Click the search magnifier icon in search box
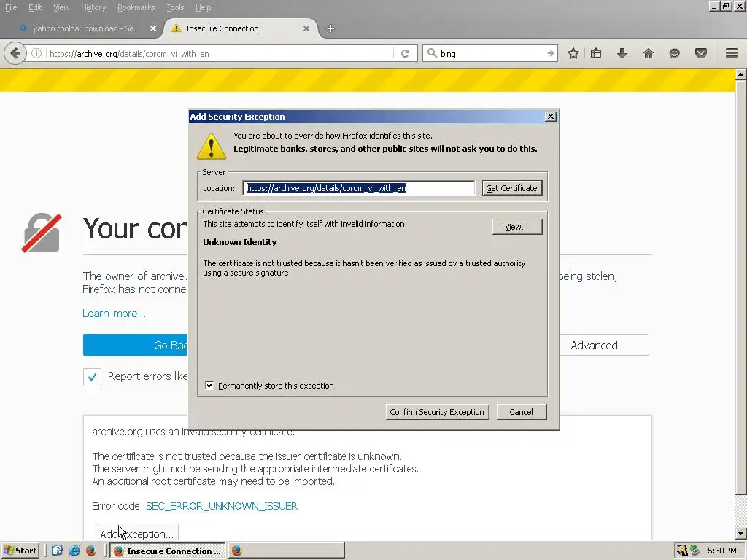Image resolution: width=747 pixels, height=560 pixels. [x=432, y=53]
